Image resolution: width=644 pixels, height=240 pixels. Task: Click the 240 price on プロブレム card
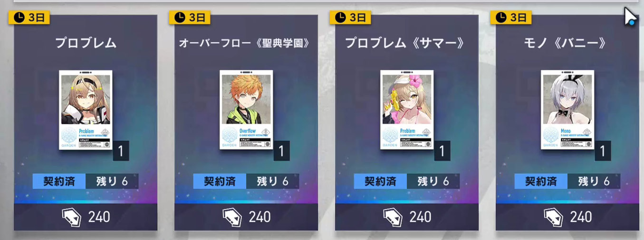pos(99,217)
